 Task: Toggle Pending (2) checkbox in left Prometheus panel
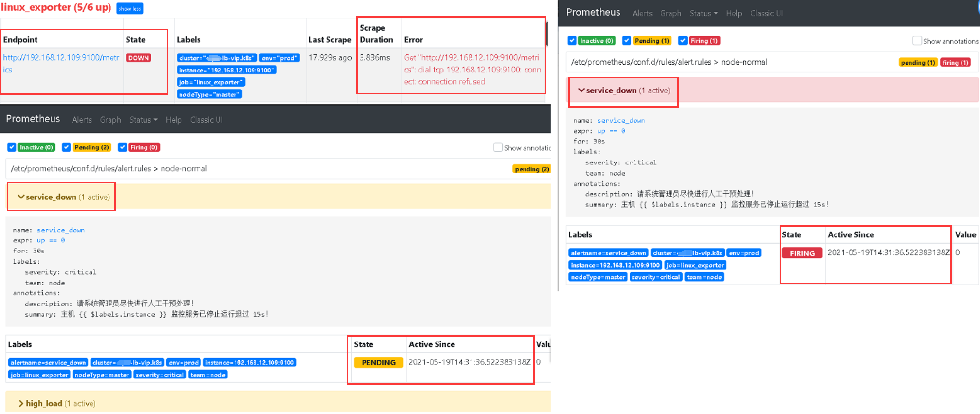coord(66,147)
